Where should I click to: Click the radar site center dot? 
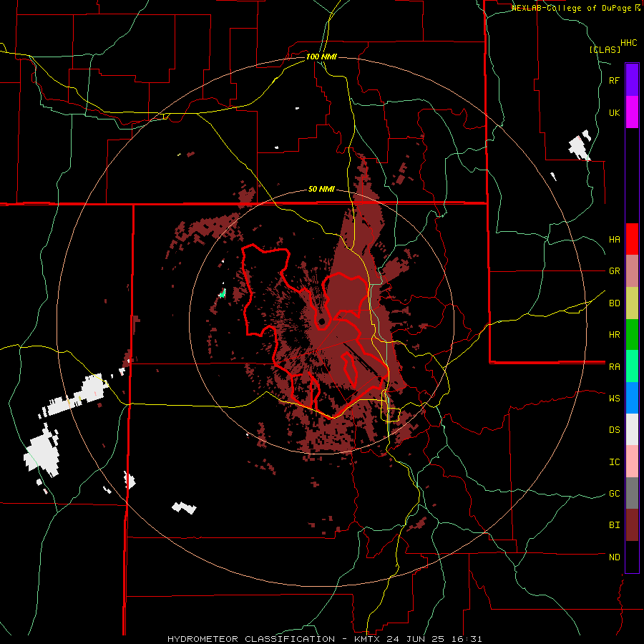tap(321, 321)
